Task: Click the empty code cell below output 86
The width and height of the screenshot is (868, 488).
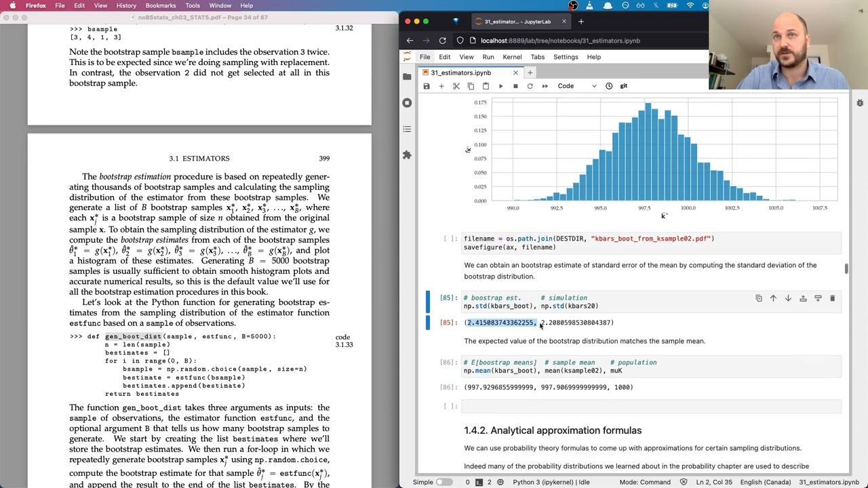Action: click(652, 406)
